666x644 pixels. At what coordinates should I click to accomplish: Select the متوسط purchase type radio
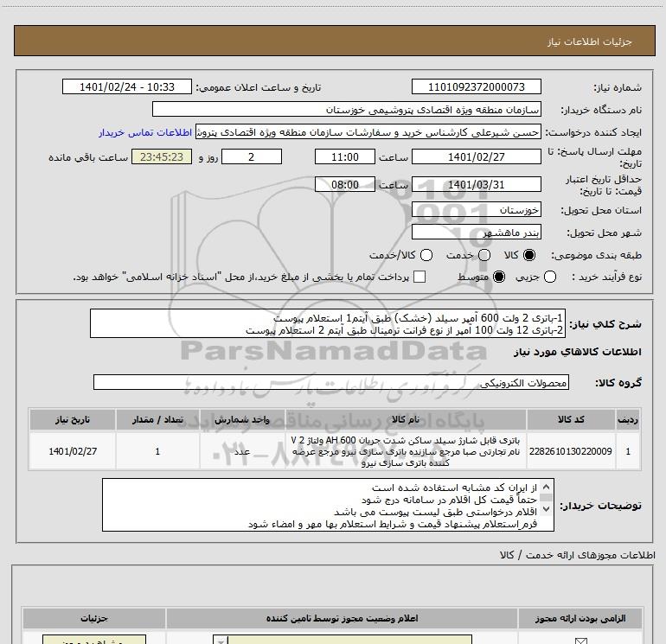[499, 277]
